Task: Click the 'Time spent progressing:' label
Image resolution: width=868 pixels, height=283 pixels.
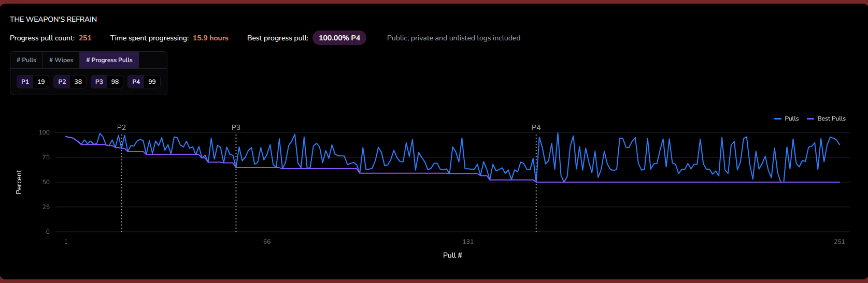Action: [x=149, y=38]
